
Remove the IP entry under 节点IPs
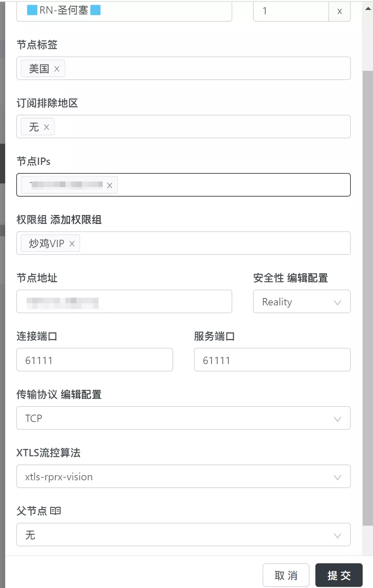[x=109, y=185]
